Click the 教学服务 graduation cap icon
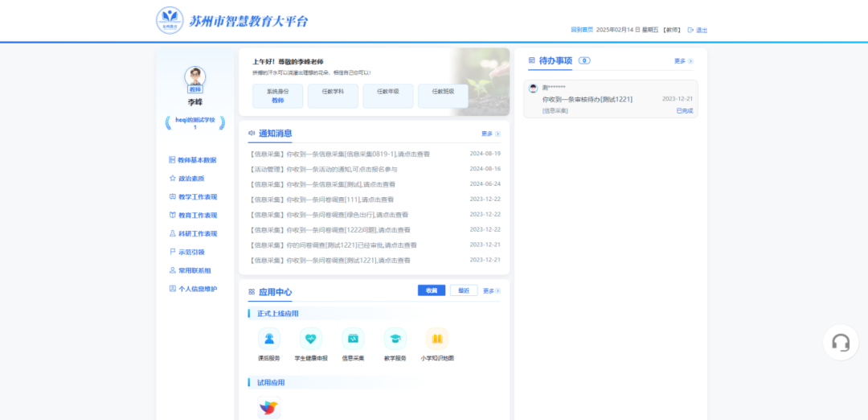Screen dimensions: 868x420 click(395, 339)
